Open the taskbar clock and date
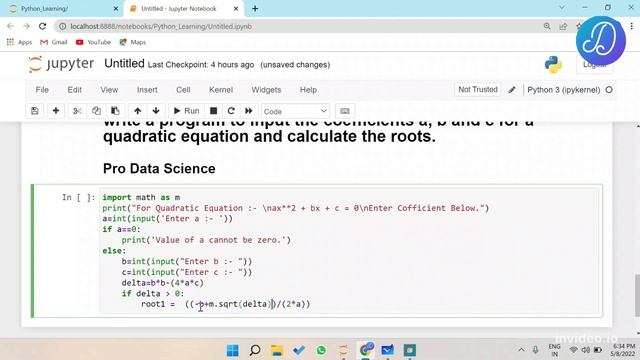The height and width of the screenshot is (360, 640). [x=624, y=350]
